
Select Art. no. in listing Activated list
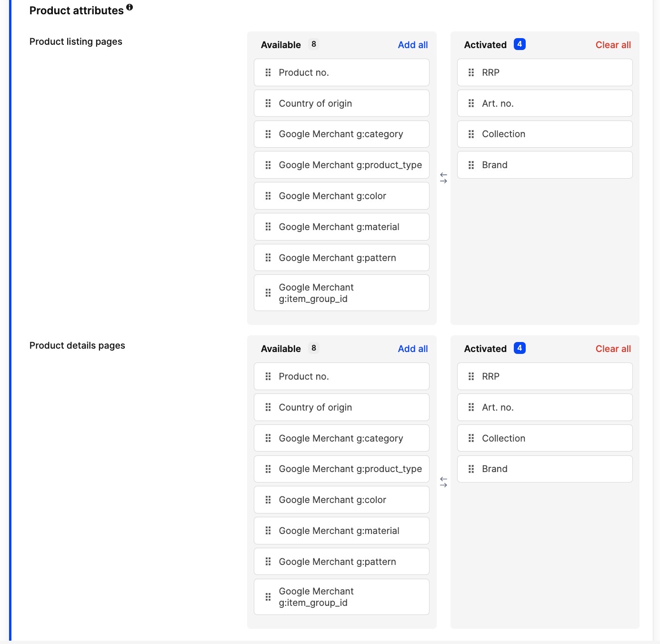click(x=545, y=103)
